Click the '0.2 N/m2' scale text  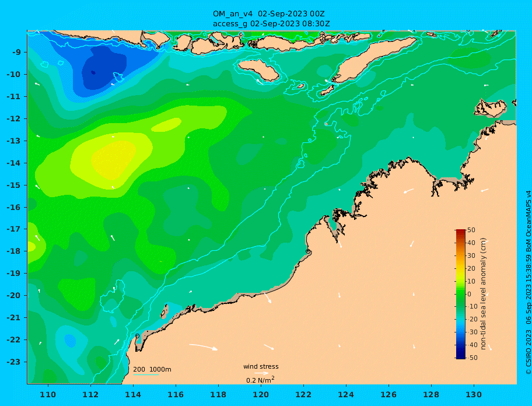click(x=260, y=380)
